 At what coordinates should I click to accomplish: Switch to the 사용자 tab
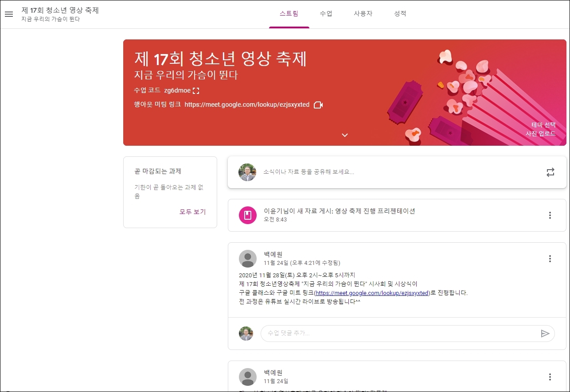click(x=363, y=14)
